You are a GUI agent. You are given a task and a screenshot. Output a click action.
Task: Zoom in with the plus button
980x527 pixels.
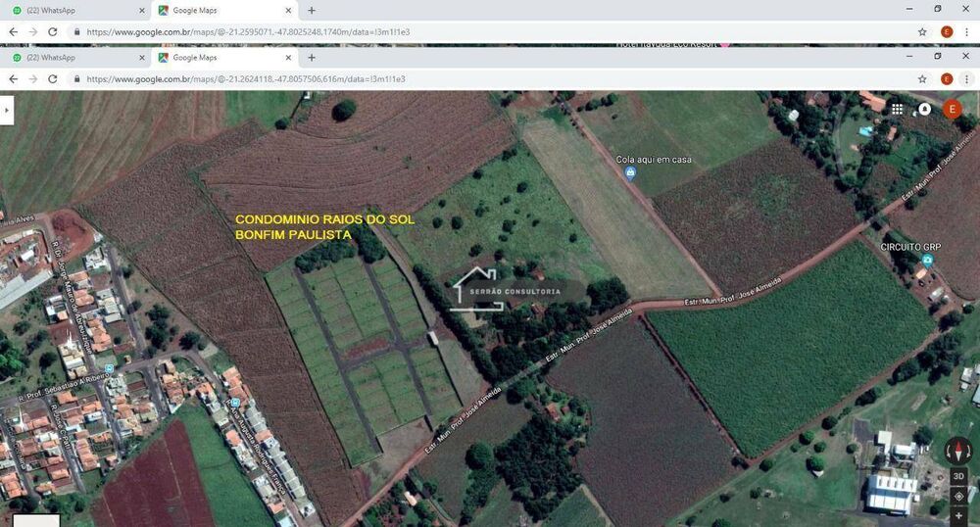[x=958, y=517]
